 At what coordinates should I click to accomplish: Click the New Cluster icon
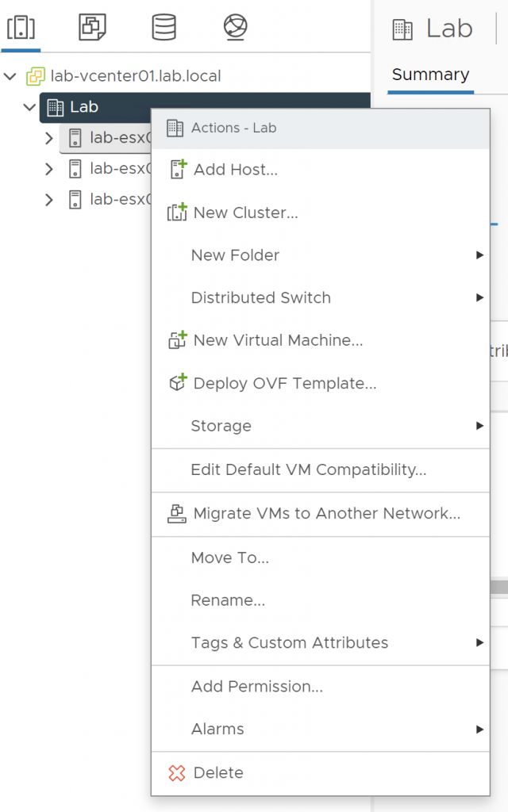(177, 213)
